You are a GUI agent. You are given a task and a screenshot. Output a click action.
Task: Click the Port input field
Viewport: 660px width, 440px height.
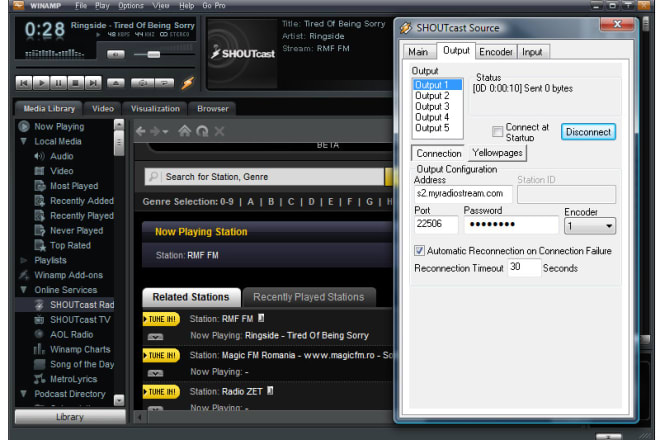click(x=436, y=224)
